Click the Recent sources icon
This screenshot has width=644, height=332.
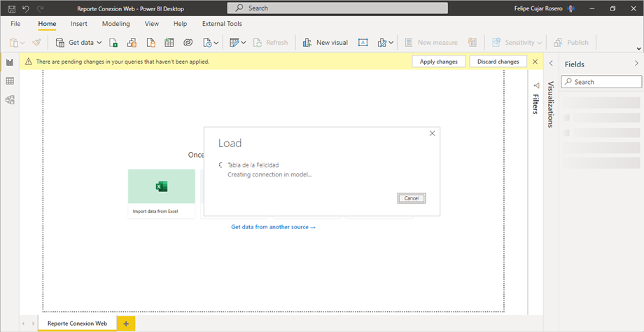(207, 42)
